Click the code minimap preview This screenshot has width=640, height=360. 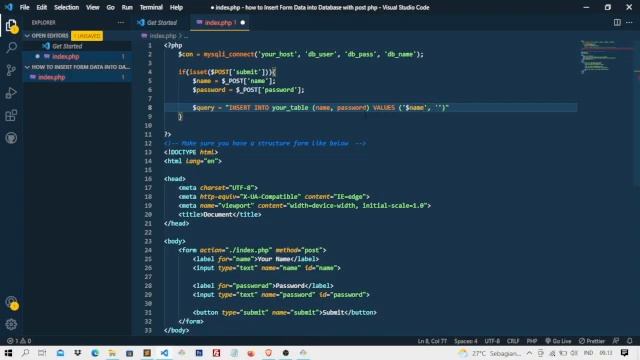click(x=606, y=57)
